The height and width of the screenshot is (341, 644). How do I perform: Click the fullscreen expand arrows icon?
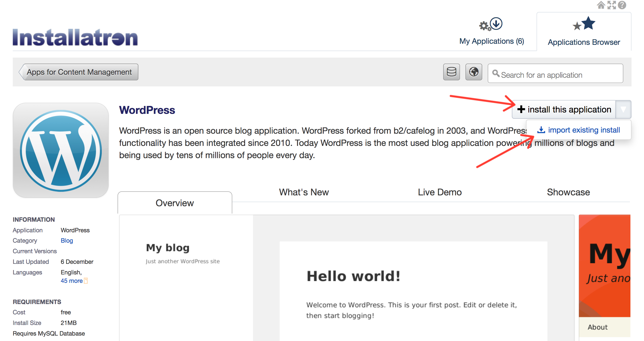click(x=611, y=5)
